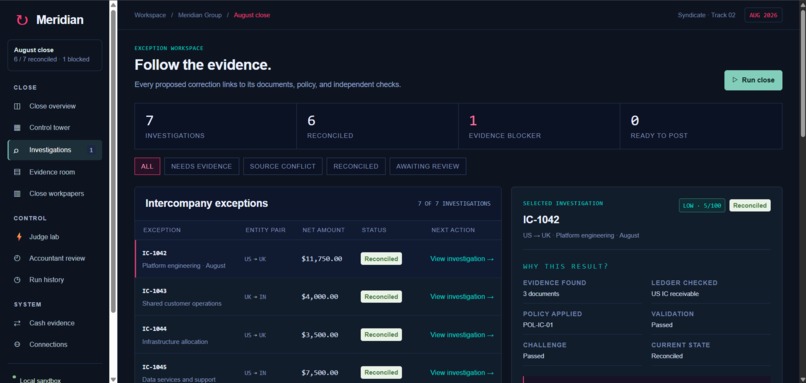Go to Evidence room
The height and width of the screenshot is (383, 806).
pyautogui.click(x=54, y=172)
